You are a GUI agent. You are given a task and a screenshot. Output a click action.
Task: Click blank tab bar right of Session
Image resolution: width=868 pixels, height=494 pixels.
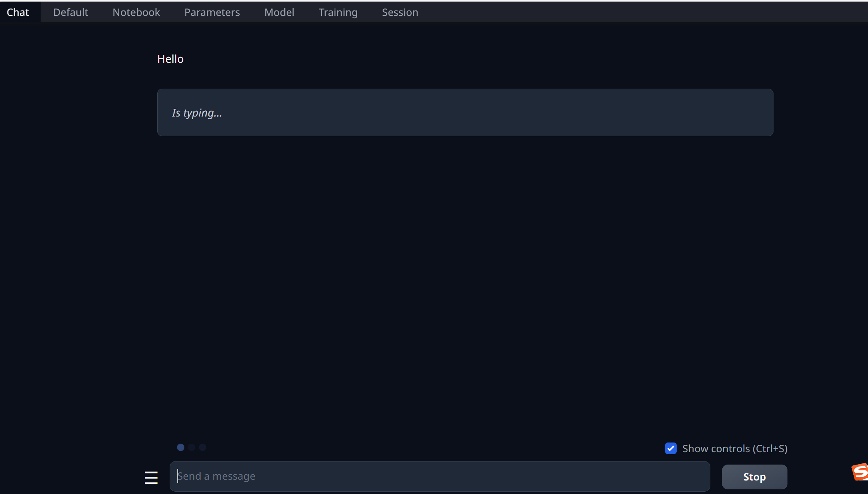tap(620, 12)
